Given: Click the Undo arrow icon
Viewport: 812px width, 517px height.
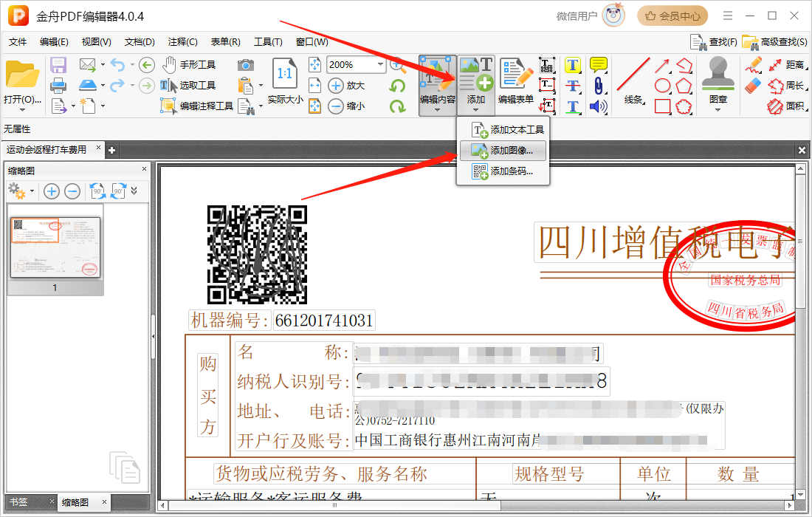Looking at the screenshot, I should [x=117, y=65].
